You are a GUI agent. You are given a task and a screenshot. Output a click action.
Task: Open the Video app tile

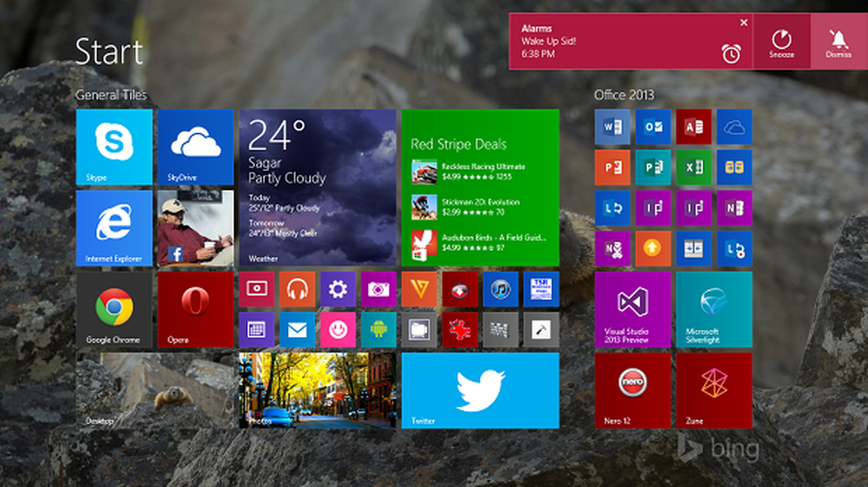[x=257, y=289]
